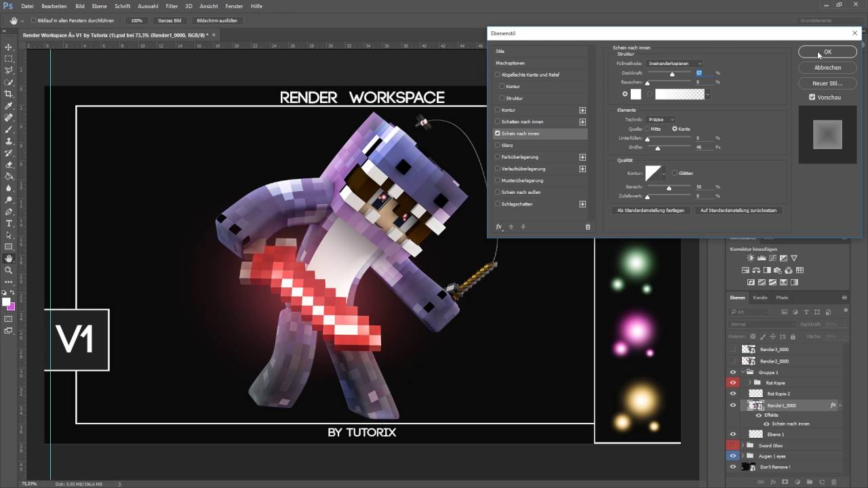Select the Pen tool
Screen dimensions: 868x488
(9, 211)
